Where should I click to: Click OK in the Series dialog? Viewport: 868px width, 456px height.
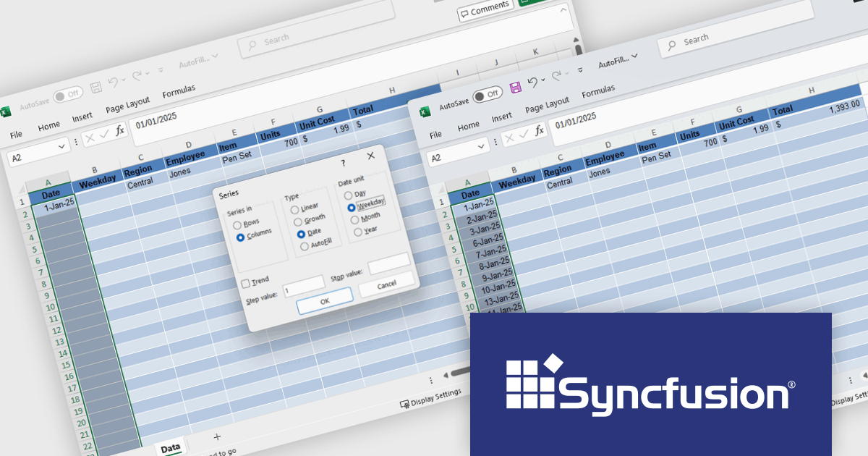coord(325,301)
